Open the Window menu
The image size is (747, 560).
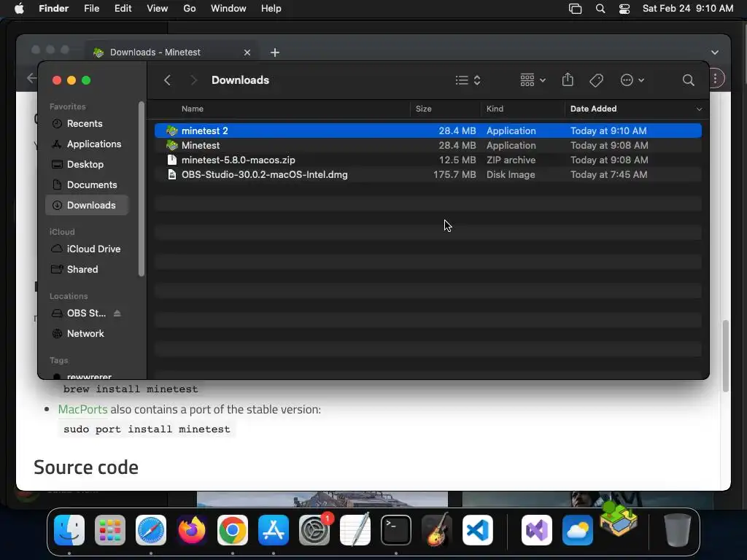(x=228, y=9)
